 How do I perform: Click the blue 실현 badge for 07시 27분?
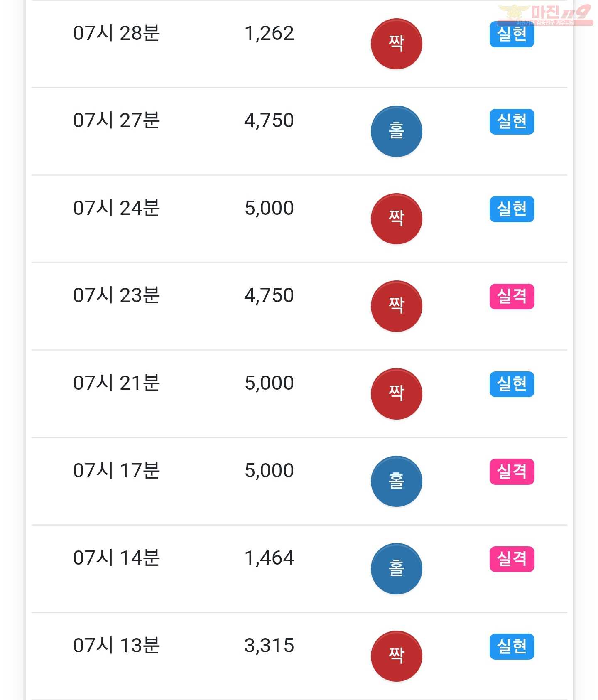[512, 122]
